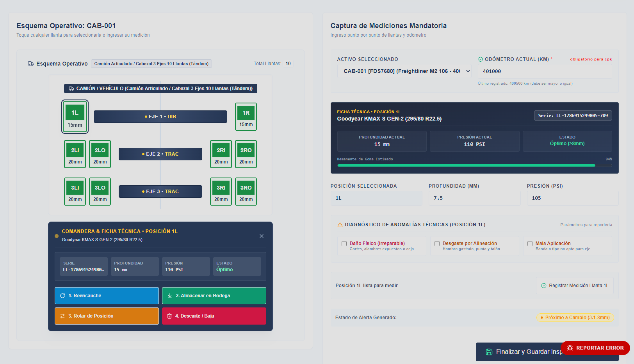Click the Próximo a Cambio alert badge

(x=575, y=318)
